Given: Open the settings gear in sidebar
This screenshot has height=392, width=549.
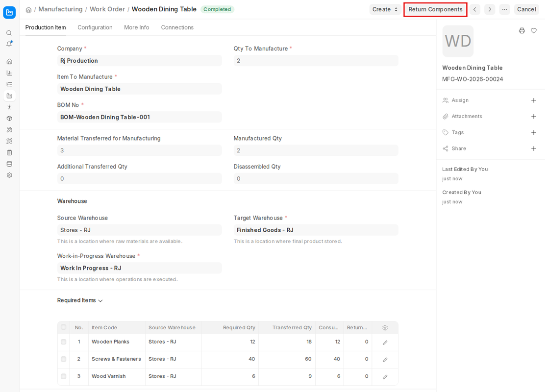Looking at the screenshot, I should point(9,175).
